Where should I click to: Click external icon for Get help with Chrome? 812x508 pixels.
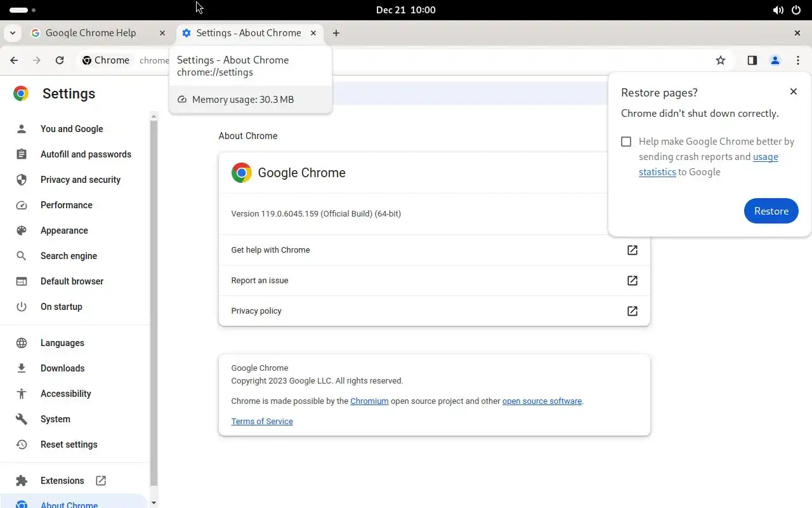click(x=632, y=250)
